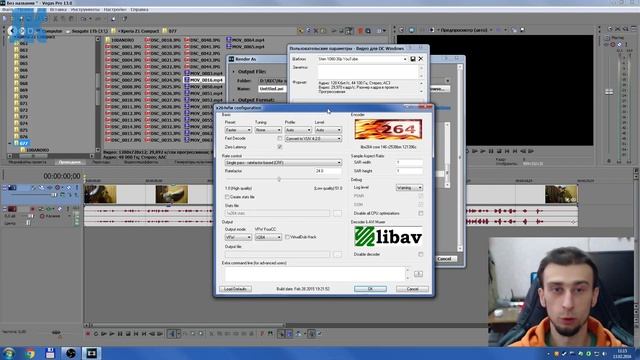640x360 pixels.
Task: Open the Справка menu
Action: pos(140,9)
